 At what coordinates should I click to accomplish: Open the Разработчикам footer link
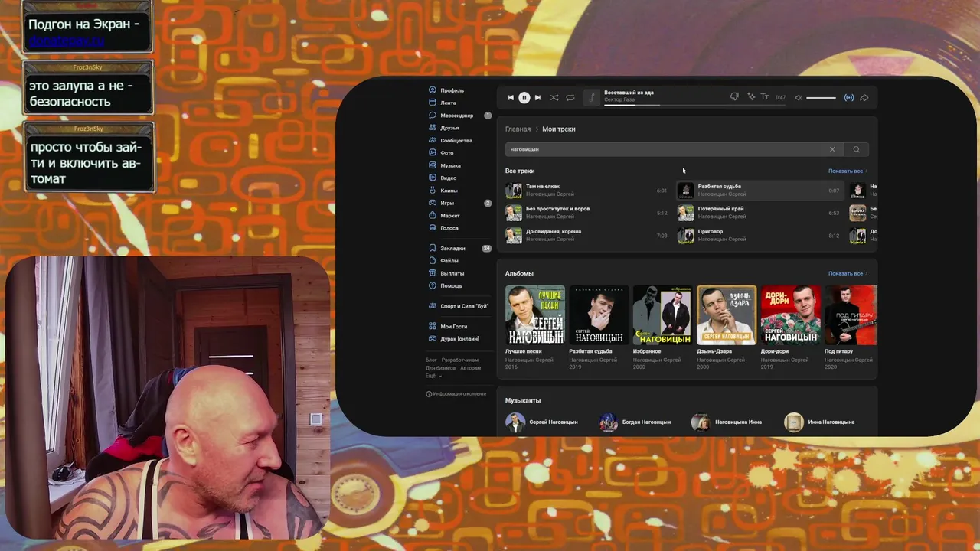click(460, 360)
